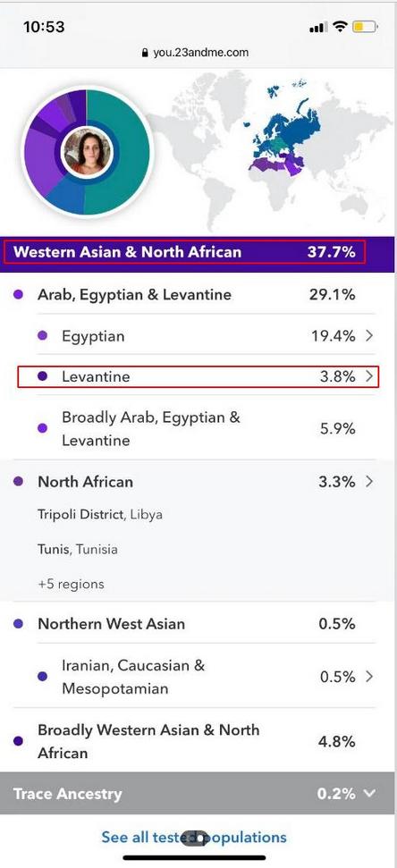This screenshot has width=397, height=868.
Task: Open Iranian, Caucasian & Mesopotamian chevron
Action: coord(370,677)
